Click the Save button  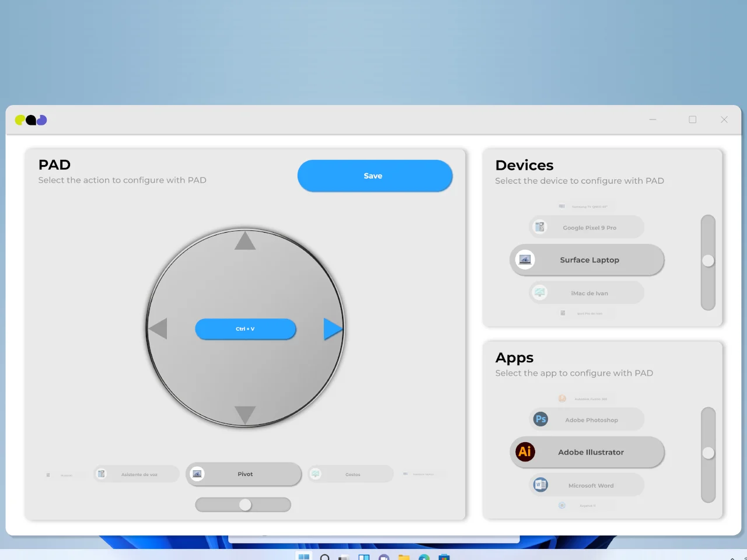coord(374,176)
